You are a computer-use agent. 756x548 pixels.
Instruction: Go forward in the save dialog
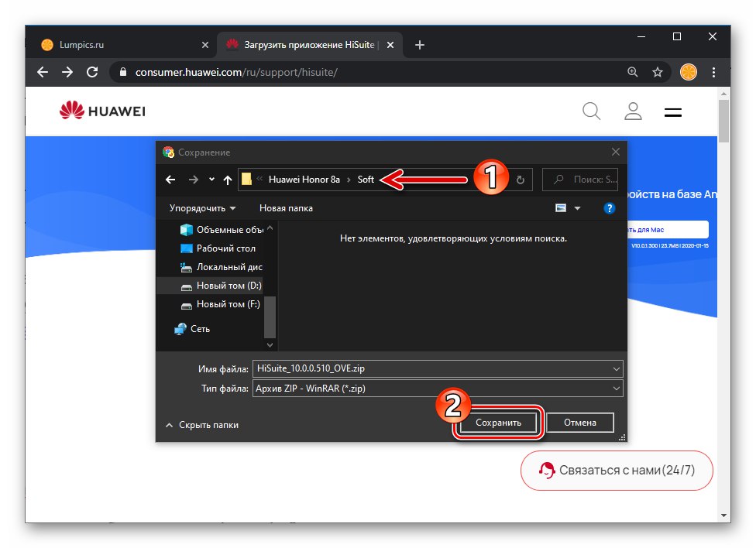(194, 180)
